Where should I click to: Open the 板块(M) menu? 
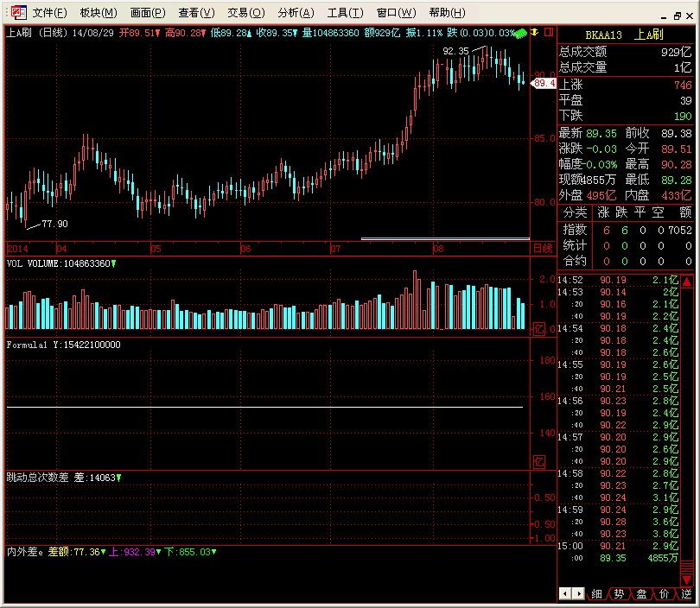click(99, 13)
